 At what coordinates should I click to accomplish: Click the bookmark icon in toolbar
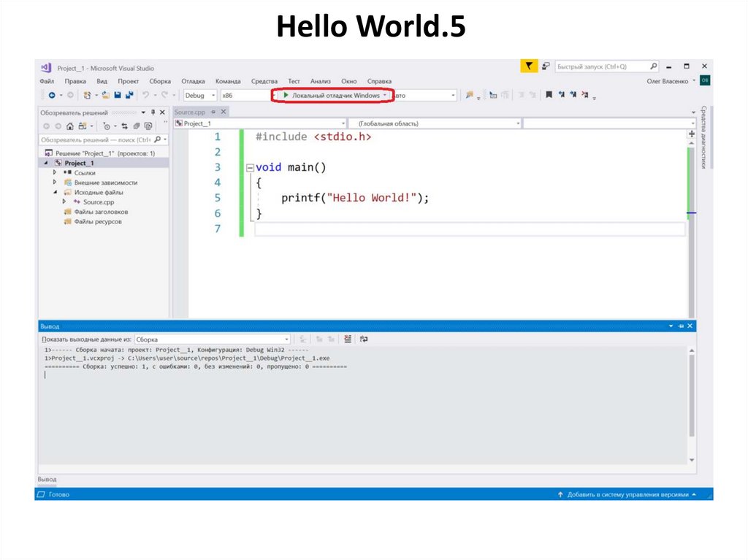point(549,95)
